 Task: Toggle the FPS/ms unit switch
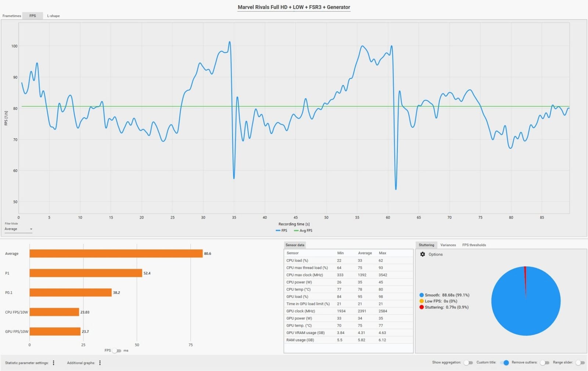[x=116, y=350]
